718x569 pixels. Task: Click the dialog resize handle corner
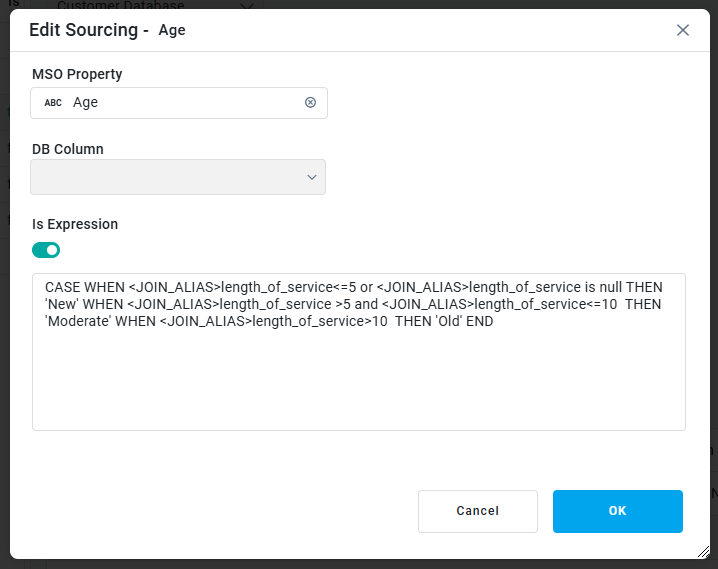[x=704, y=552]
